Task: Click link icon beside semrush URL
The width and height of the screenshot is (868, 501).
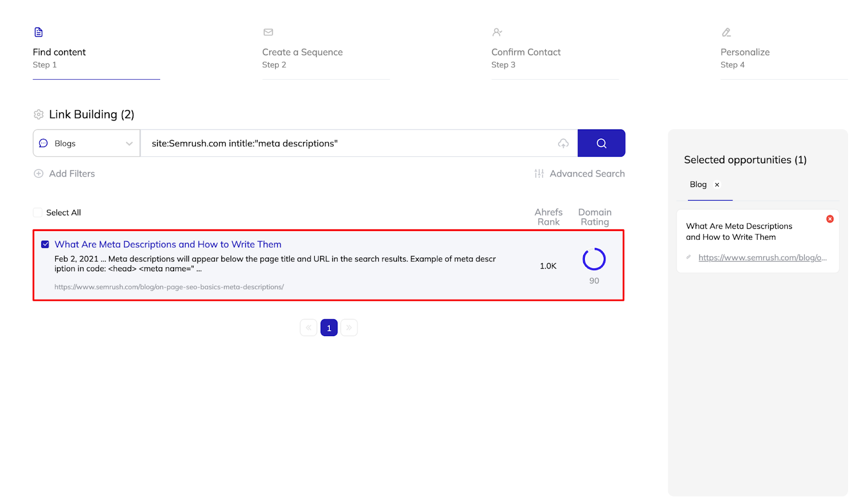Action: (x=688, y=257)
